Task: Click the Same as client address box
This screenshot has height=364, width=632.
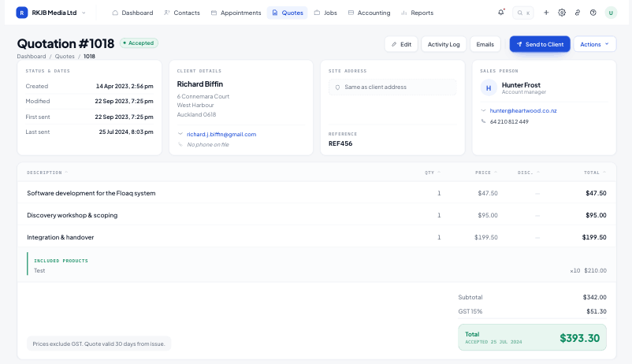Action: pos(392,87)
